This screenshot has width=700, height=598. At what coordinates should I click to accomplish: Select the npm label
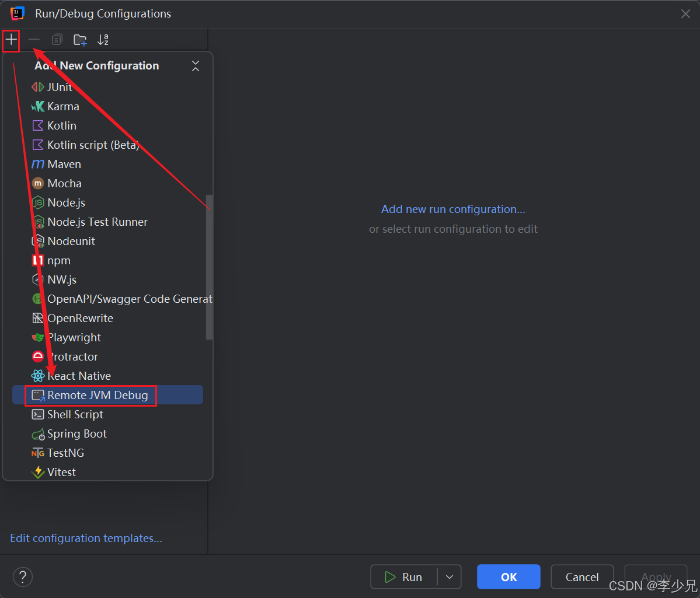click(59, 261)
